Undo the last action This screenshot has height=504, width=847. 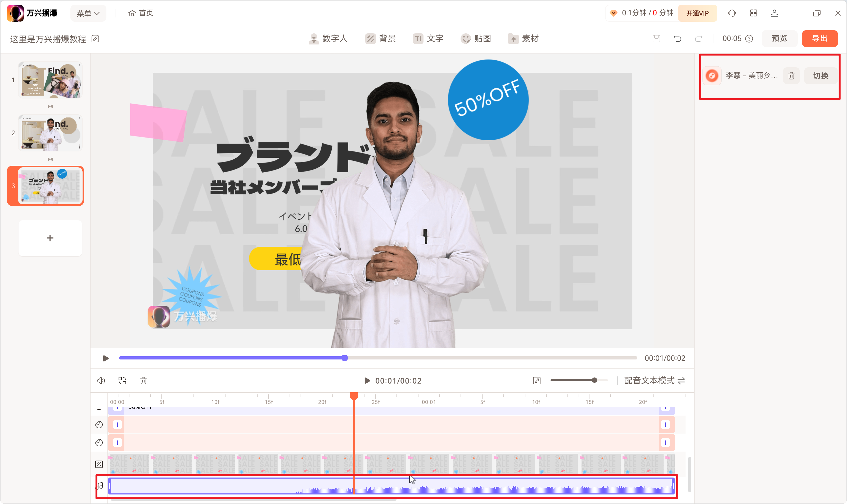pos(678,39)
